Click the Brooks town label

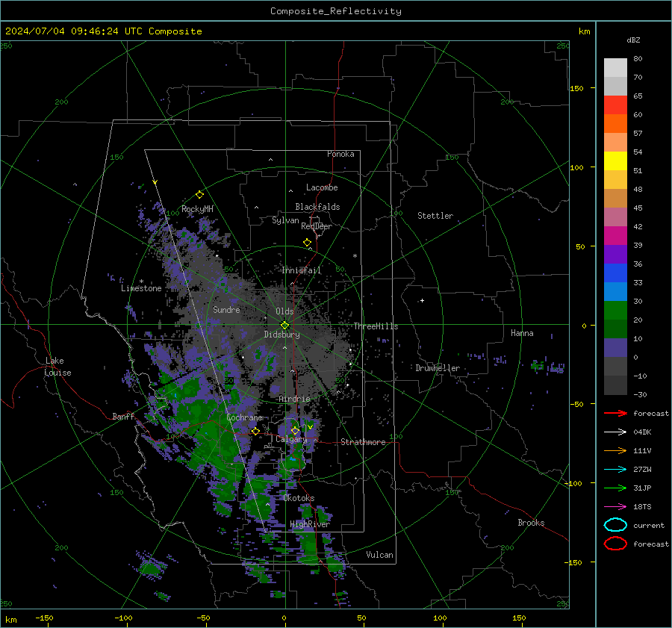(x=531, y=523)
